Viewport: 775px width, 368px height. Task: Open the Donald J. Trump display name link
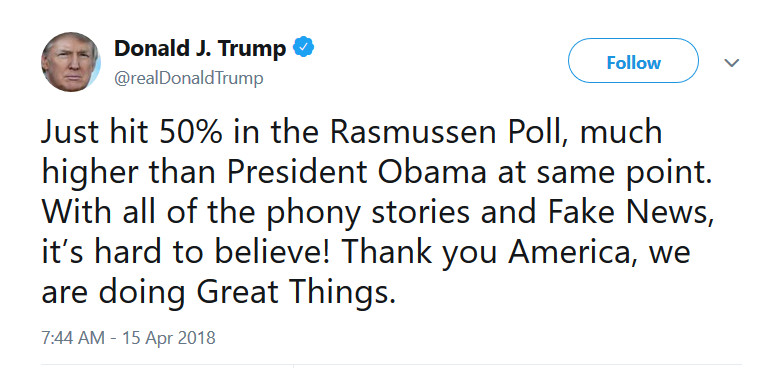click(200, 48)
